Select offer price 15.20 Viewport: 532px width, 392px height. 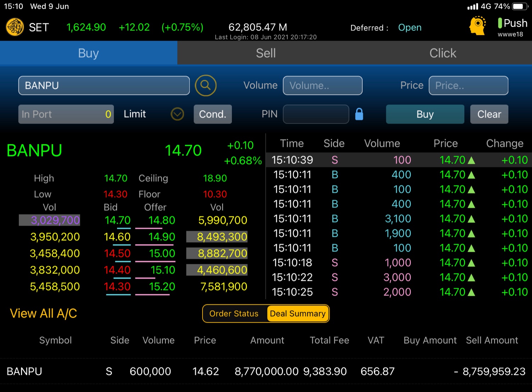162,287
